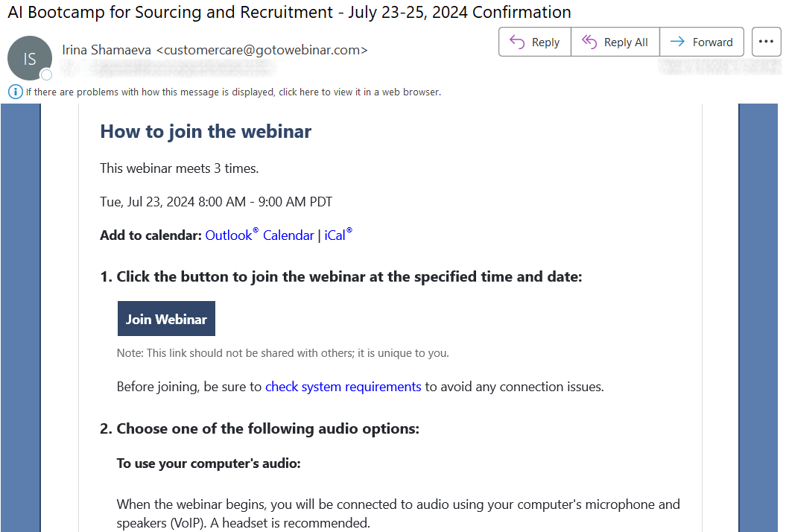
Task: Click the Reply button label
Action: (x=545, y=42)
